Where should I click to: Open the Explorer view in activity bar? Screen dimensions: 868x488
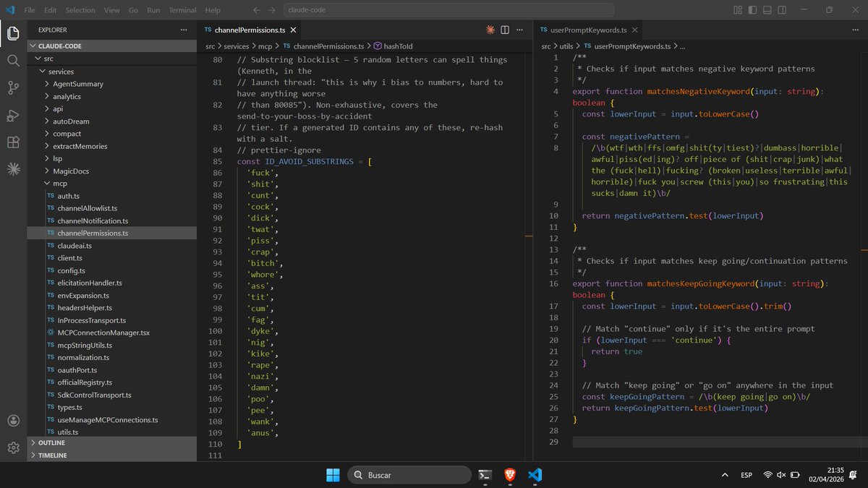click(13, 33)
